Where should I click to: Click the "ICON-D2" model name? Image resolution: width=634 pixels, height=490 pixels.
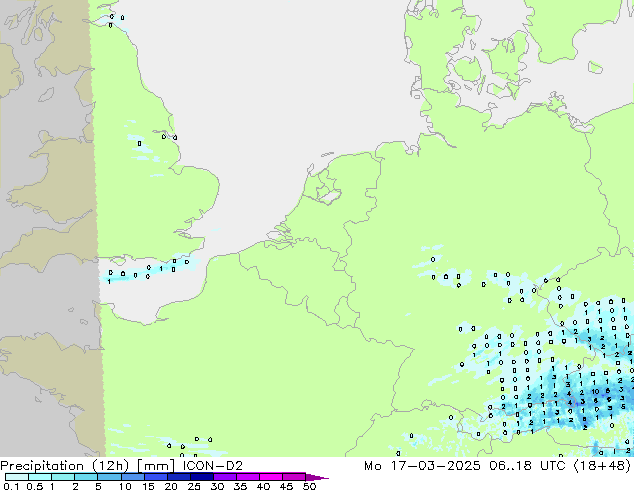point(213,466)
